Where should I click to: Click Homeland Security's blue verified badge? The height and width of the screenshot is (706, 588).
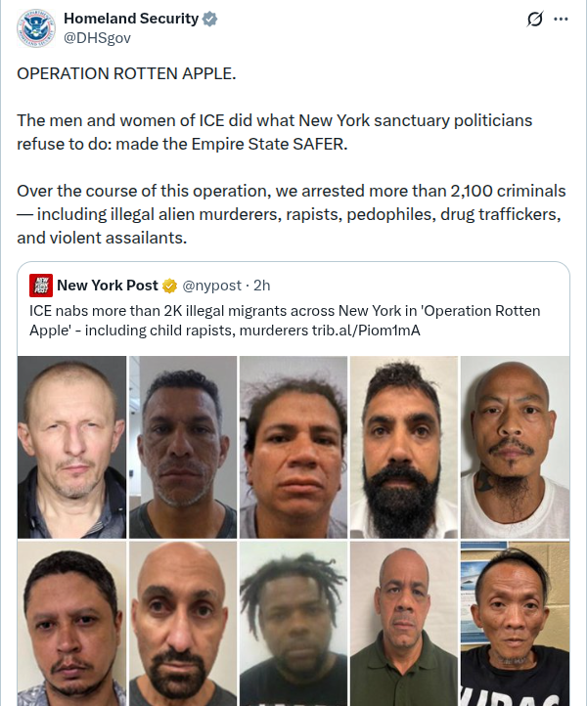209,19
